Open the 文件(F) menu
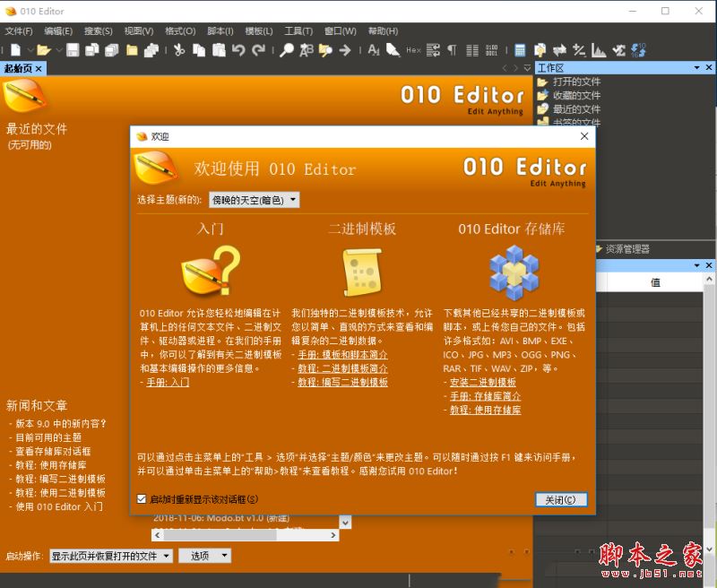 click(x=19, y=31)
